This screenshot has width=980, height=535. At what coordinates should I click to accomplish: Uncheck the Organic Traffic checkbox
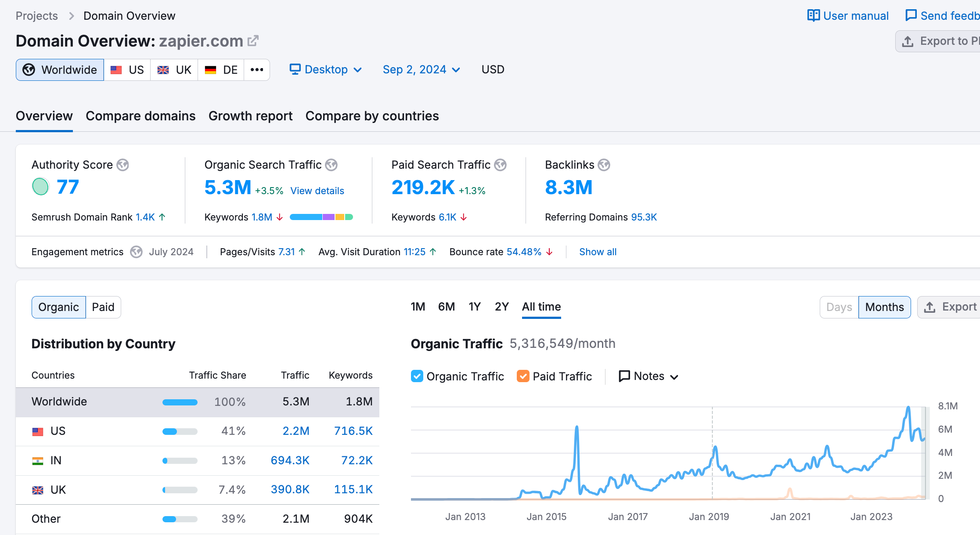(417, 376)
